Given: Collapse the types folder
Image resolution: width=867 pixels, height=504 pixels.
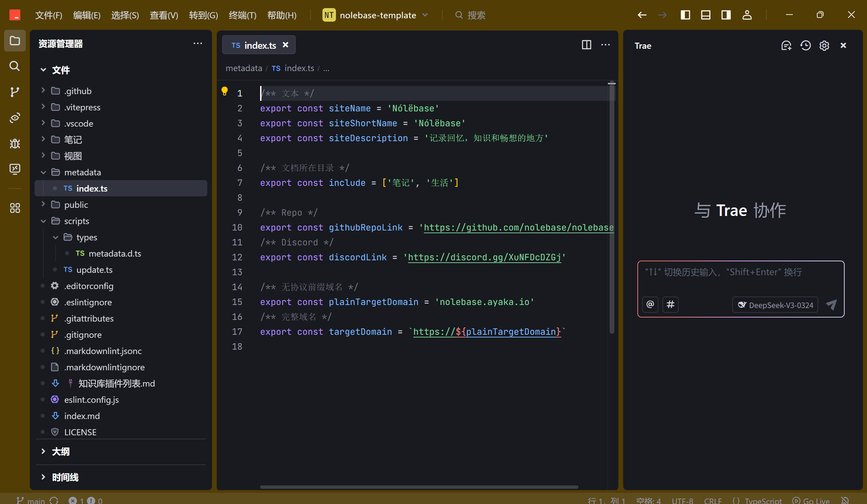Looking at the screenshot, I should (x=56, y=237).
